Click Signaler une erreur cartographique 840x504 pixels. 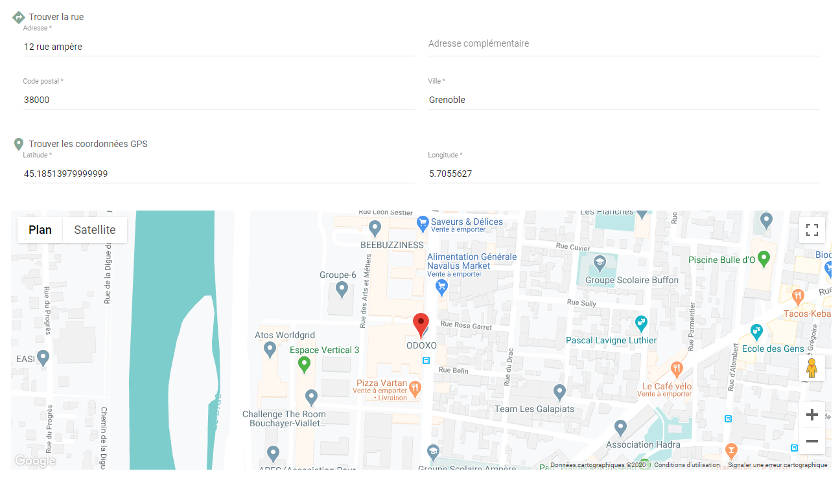[777, 465]
